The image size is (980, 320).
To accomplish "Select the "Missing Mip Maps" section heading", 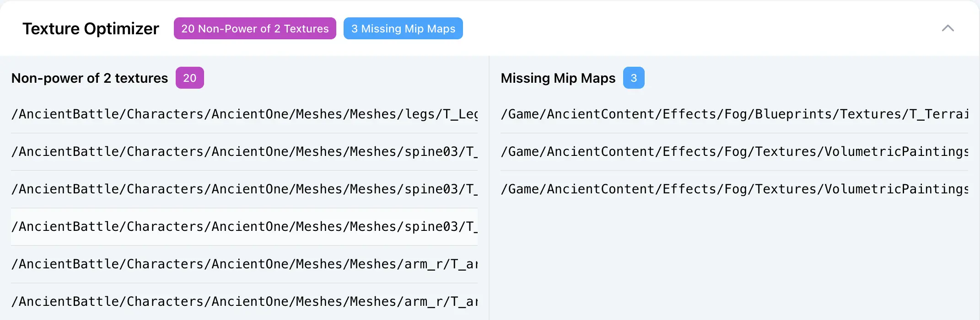I will (558, 78).
